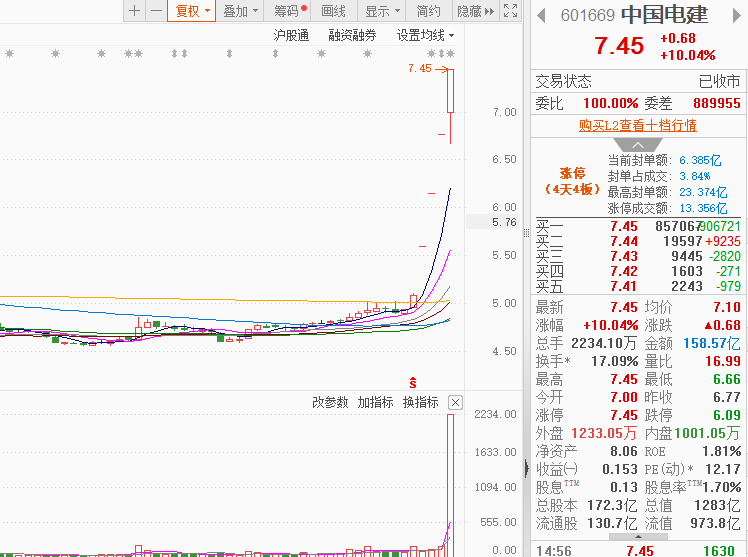The height and width of the screenshot is (557, 748).
Task: Switch to 简约 view
Action: 428,10
